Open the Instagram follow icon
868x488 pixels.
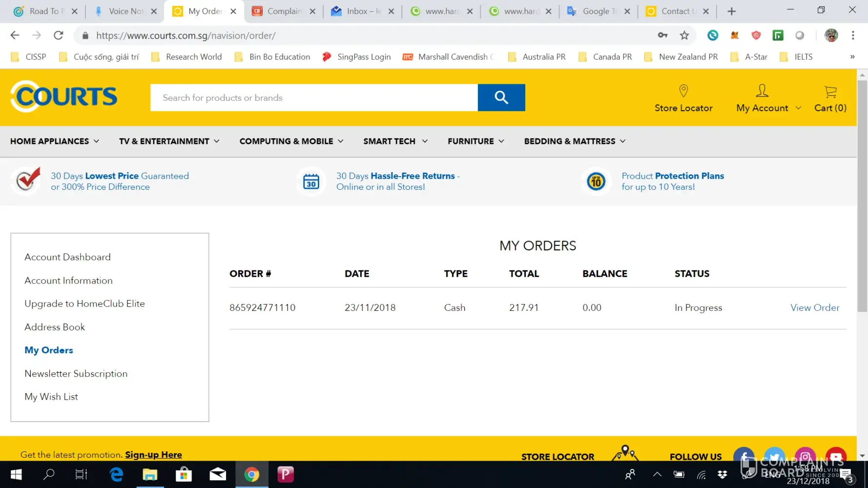[x=805, y=456]
